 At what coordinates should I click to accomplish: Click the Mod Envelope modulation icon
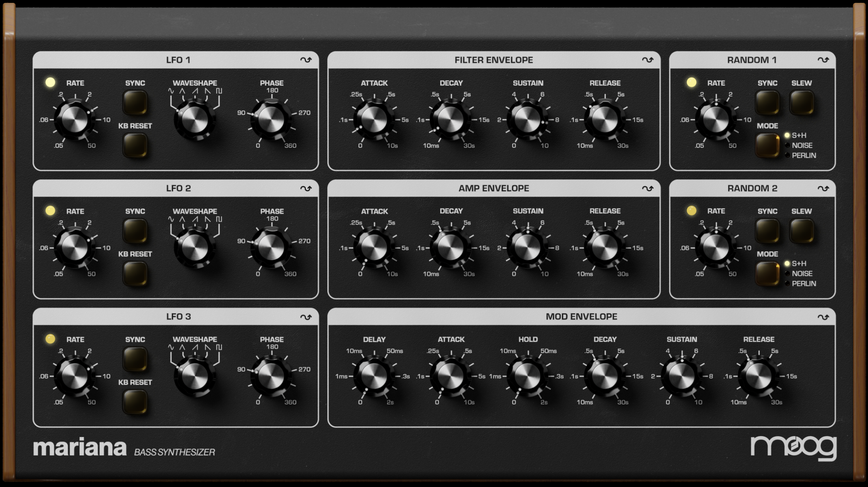click(x=823, y=317)
